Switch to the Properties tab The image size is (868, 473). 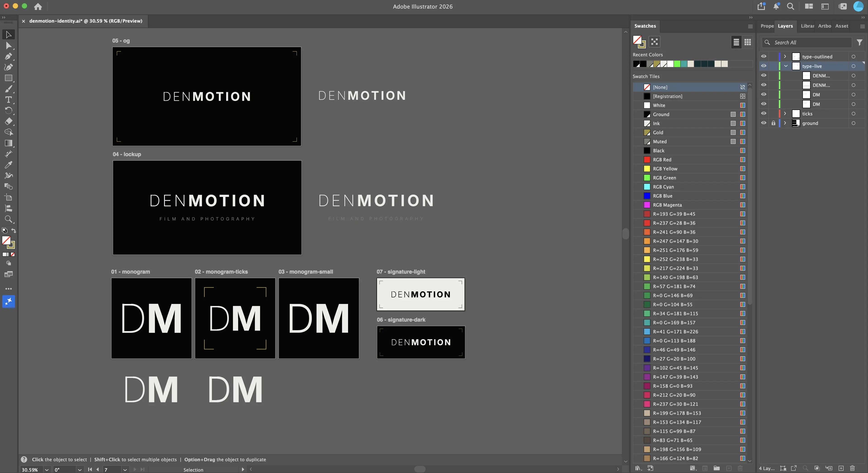[767, 26]
